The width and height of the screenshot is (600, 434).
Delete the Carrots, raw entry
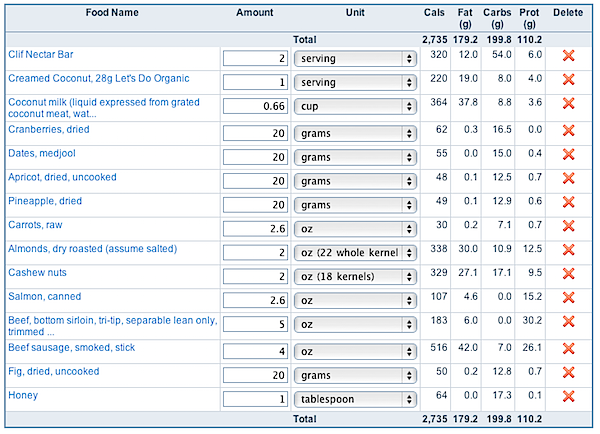click(x=569, y=226)
